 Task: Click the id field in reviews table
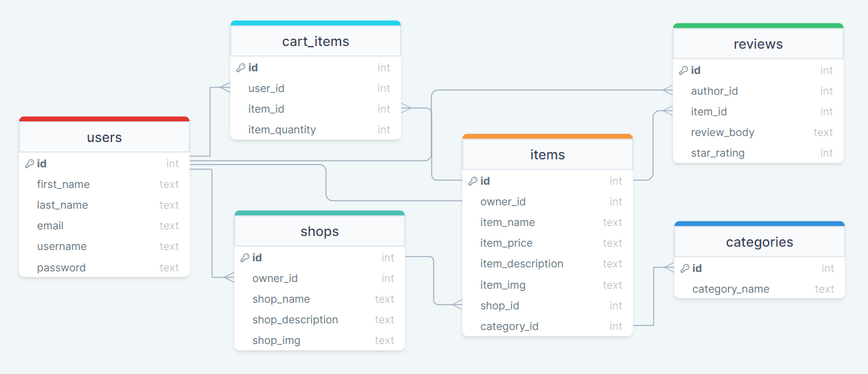coord(759,70)
